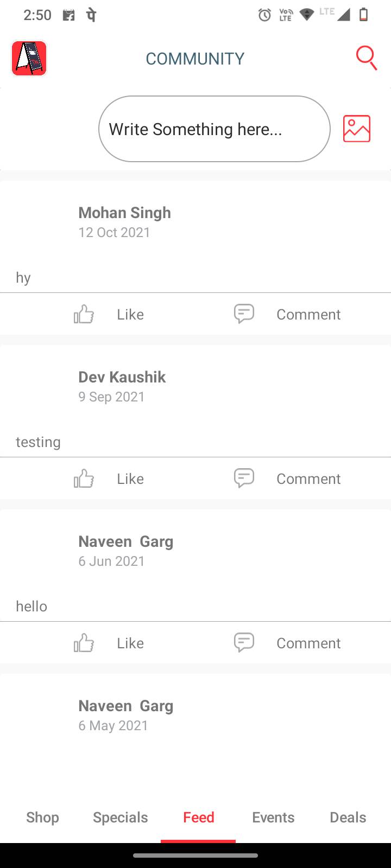Open the app logo in header
The height and width of the screenshot is (868, 391).
[x=29, y=58]
